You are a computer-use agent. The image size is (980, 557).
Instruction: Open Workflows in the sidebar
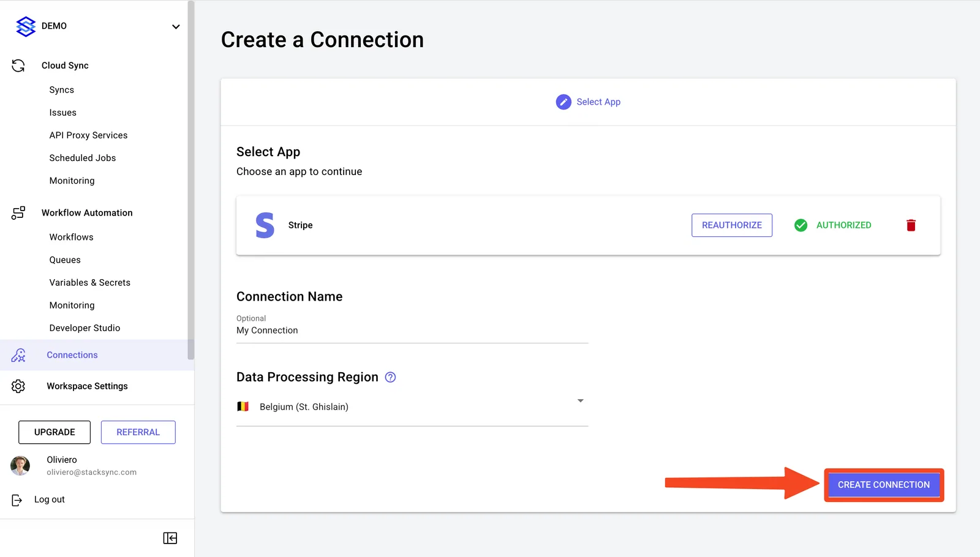72,237
